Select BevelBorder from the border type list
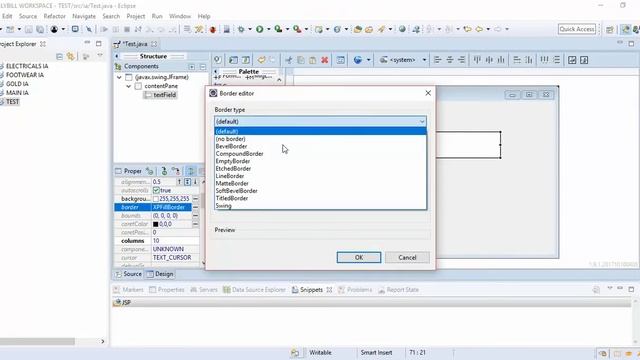Viewport: 640px width, 360px height. click(320, 146)
